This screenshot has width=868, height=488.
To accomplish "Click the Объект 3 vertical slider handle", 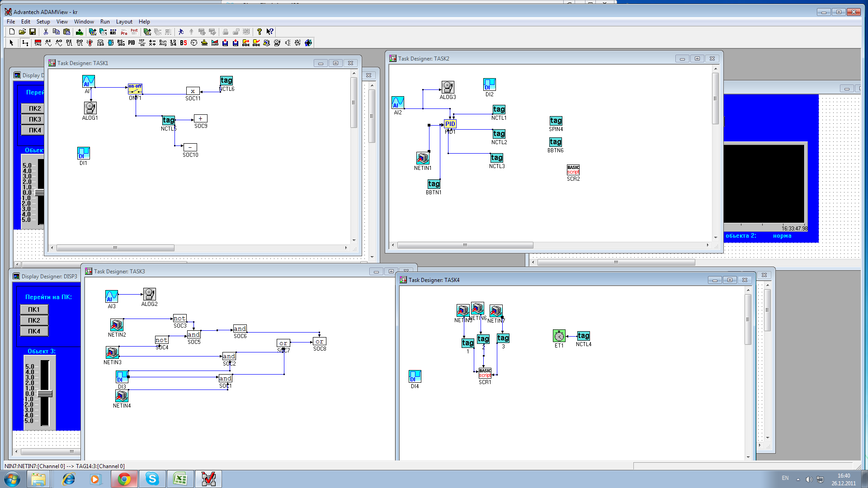I will tap(45, 394).
